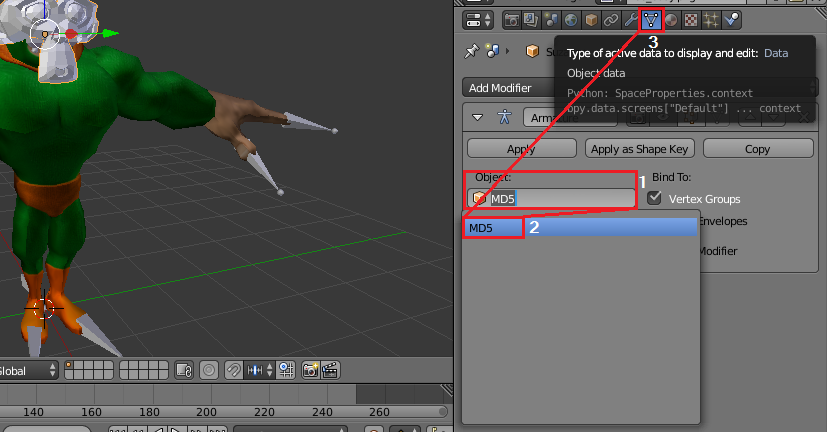Click the green Y-axis manipulator arrow
Screen dimensions: 827x432
point(111,33)
